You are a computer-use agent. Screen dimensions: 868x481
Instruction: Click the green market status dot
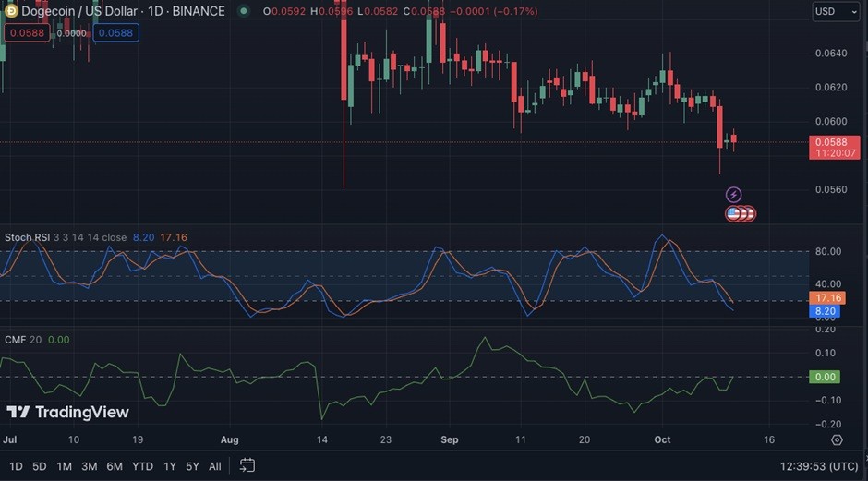point(243,10)
